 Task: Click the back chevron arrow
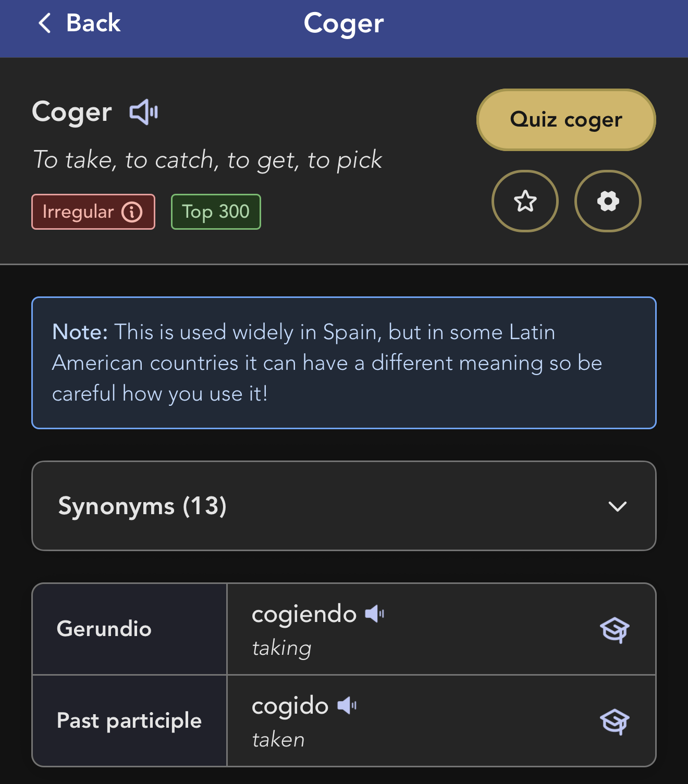(x=45, y=23)
